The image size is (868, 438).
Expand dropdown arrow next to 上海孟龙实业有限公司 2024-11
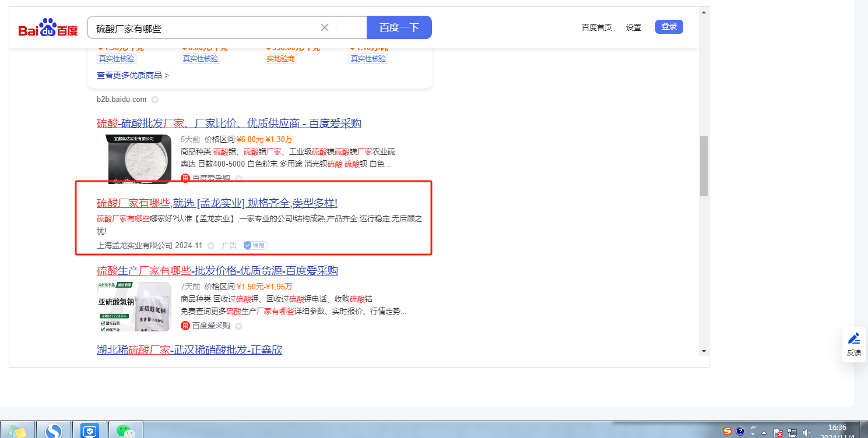(211, 246)
